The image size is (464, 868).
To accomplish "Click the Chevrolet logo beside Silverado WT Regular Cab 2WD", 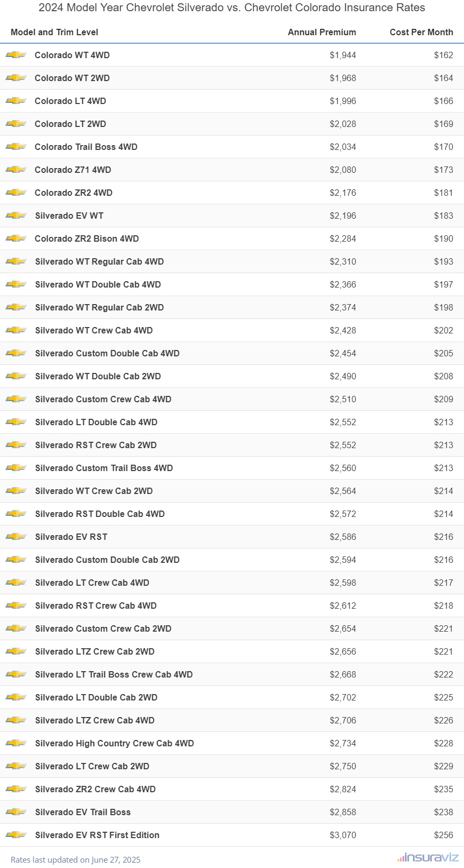I will click(16, 307).
